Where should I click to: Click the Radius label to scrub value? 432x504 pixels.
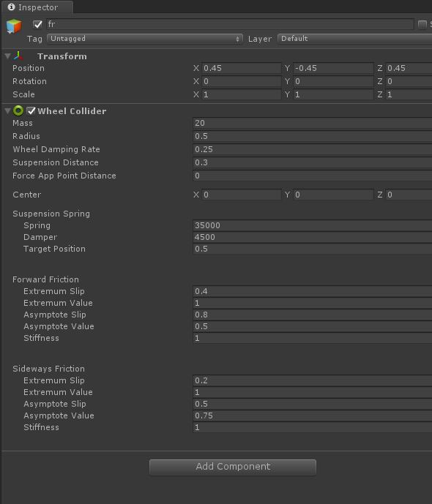point(26,136)
